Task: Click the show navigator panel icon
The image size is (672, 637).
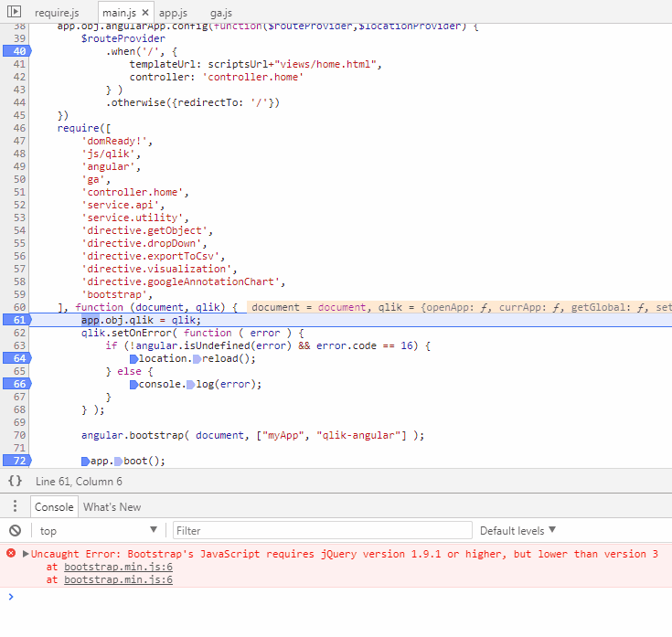Action: coord(14,13)
